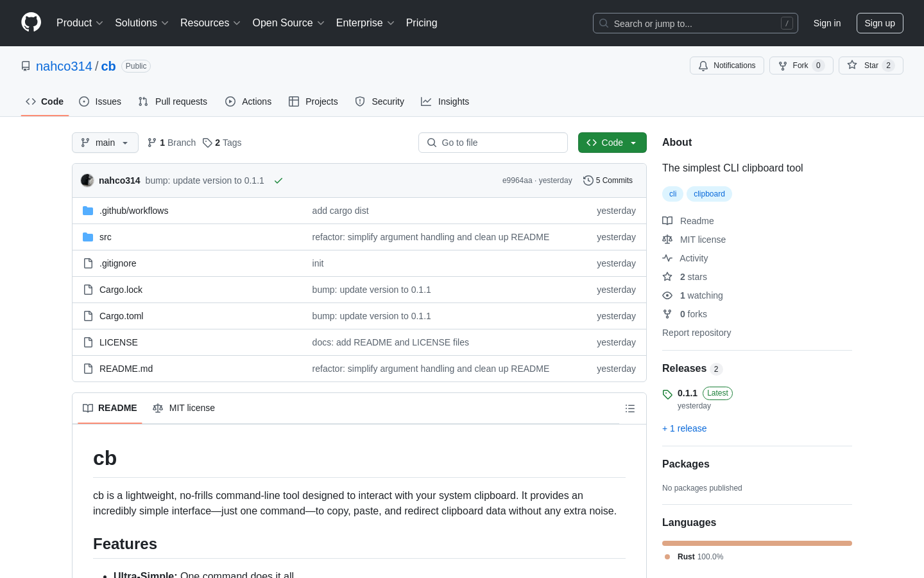924x578 pixels.
Task: Switch to the Pull requests tab
Action: [x=173, y=101]
